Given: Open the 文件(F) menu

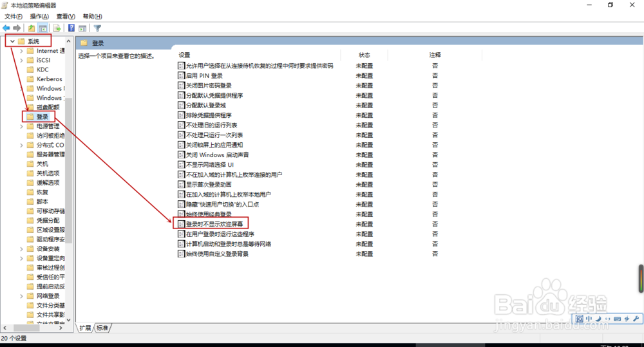Looking at the screenshot, I should pyautogui.click(x=14, y=17).
